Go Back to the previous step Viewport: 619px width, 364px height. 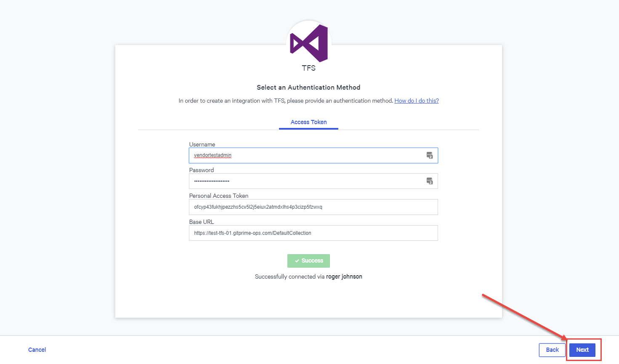click(x=552, y=350)
